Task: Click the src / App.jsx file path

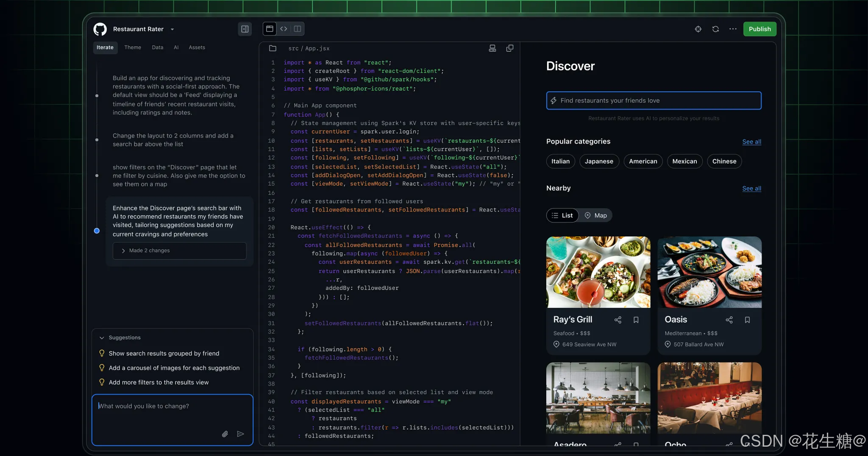Action: tap(309, 48)
